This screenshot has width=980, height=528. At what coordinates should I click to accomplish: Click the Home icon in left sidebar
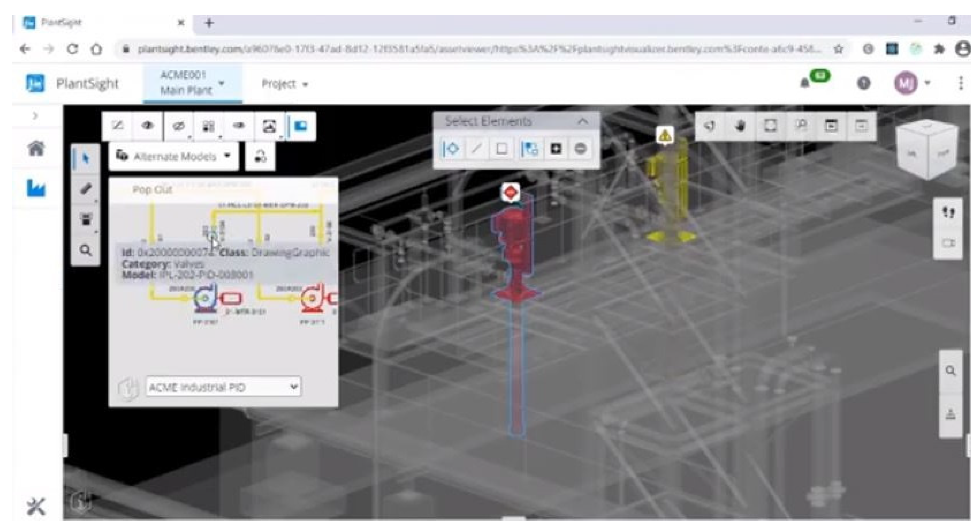click(x=36, y=149)
